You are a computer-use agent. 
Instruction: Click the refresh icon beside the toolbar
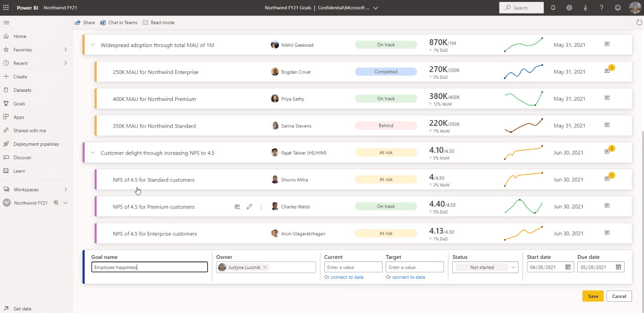(639, 22)
